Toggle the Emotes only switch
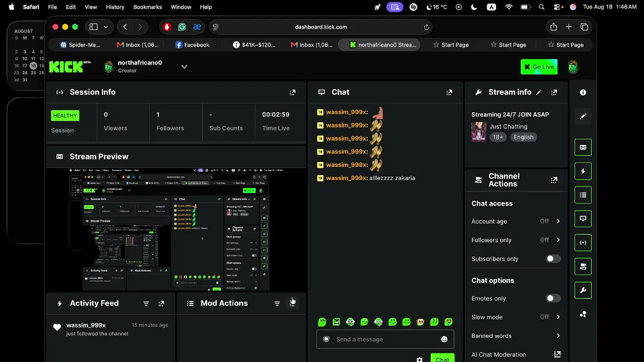Viewport: 644px width, 362px height. (x=553, y=299)
